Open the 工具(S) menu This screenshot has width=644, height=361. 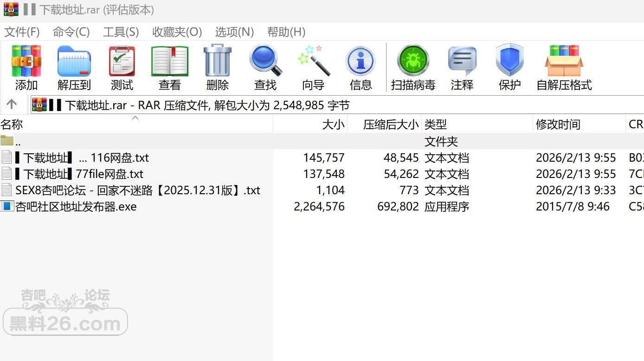pos(121,32)
